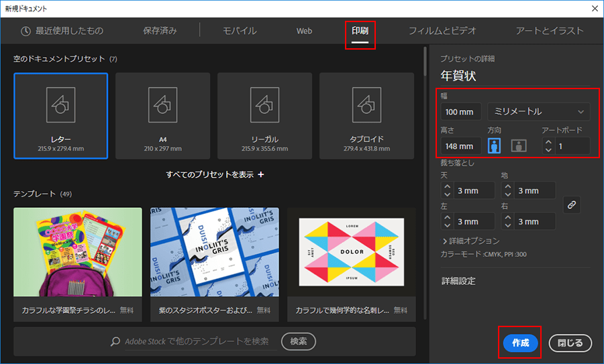Click the アートボード number field
This screenshot has width=604, height=364.
(x=572, y=146)
